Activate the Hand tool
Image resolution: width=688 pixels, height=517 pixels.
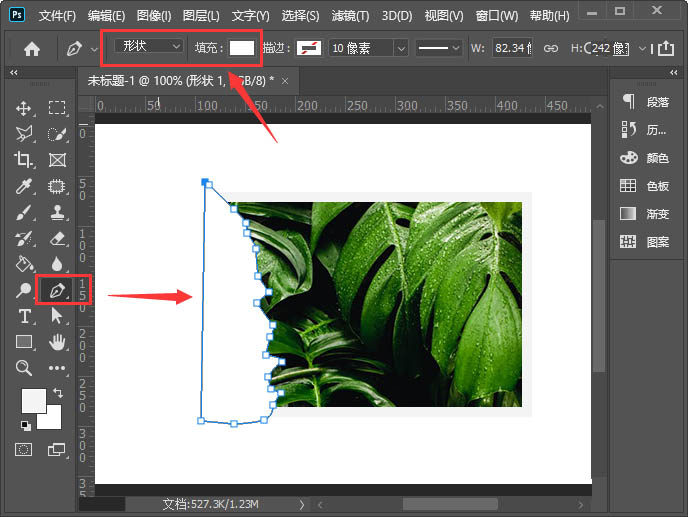click(57, 342)
